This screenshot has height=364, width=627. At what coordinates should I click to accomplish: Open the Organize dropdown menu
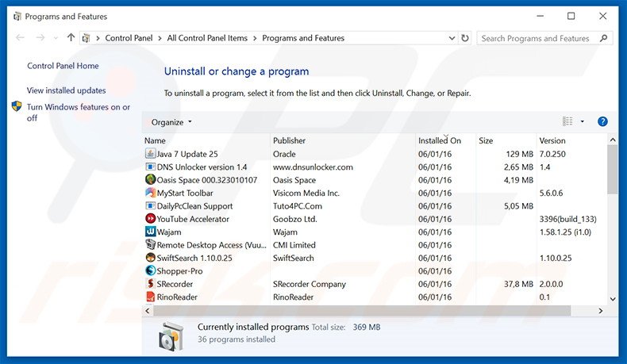[171, 122]
